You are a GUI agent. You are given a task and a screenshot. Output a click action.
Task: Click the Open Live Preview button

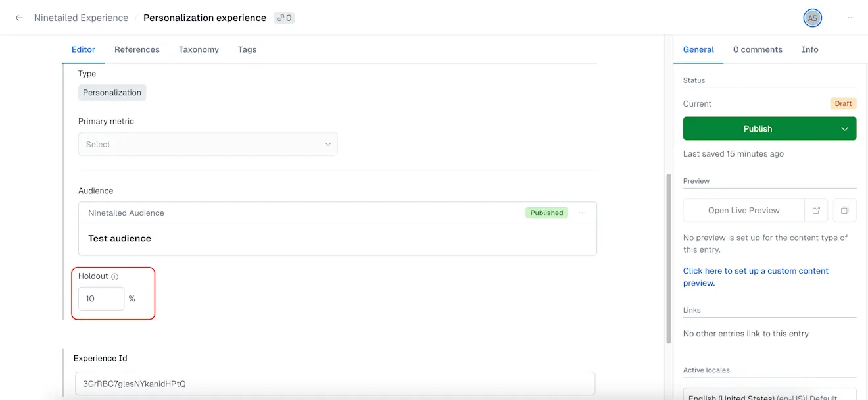744,210
